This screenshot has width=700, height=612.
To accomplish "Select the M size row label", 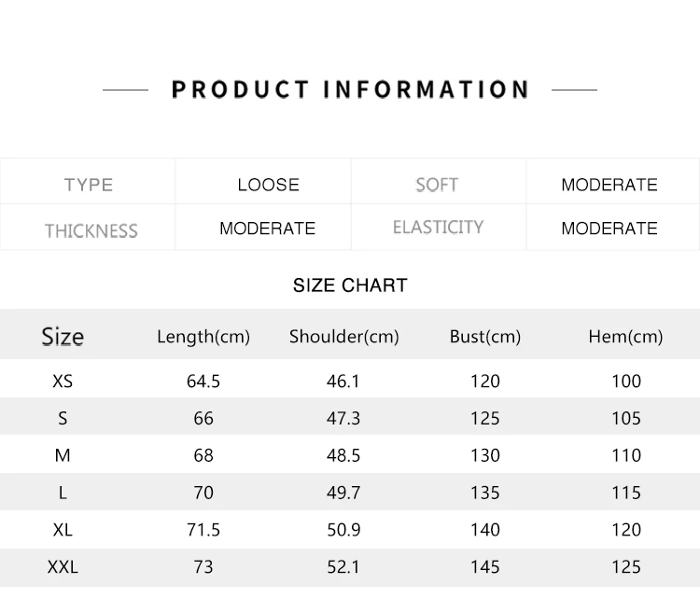I will coord(63,455).
